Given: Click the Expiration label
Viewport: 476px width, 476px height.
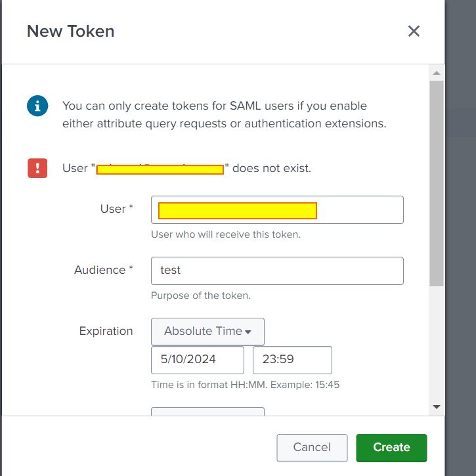Looking at the screenshot, I should point(106,331).
